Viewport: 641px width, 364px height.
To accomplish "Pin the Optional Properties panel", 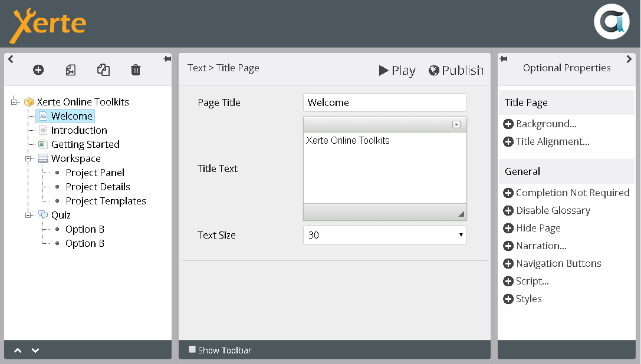I will (504, 59).
